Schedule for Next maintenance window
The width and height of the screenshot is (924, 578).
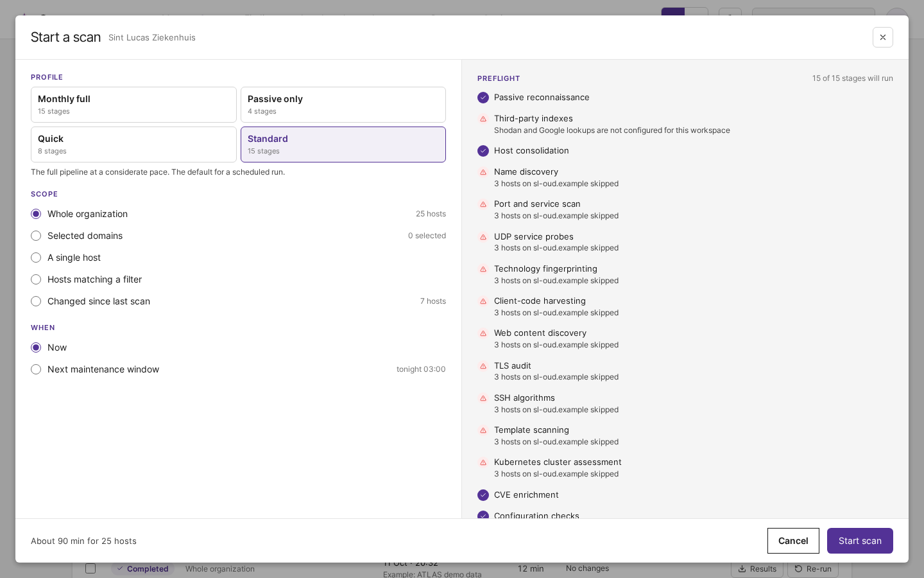tap(238, 369)
